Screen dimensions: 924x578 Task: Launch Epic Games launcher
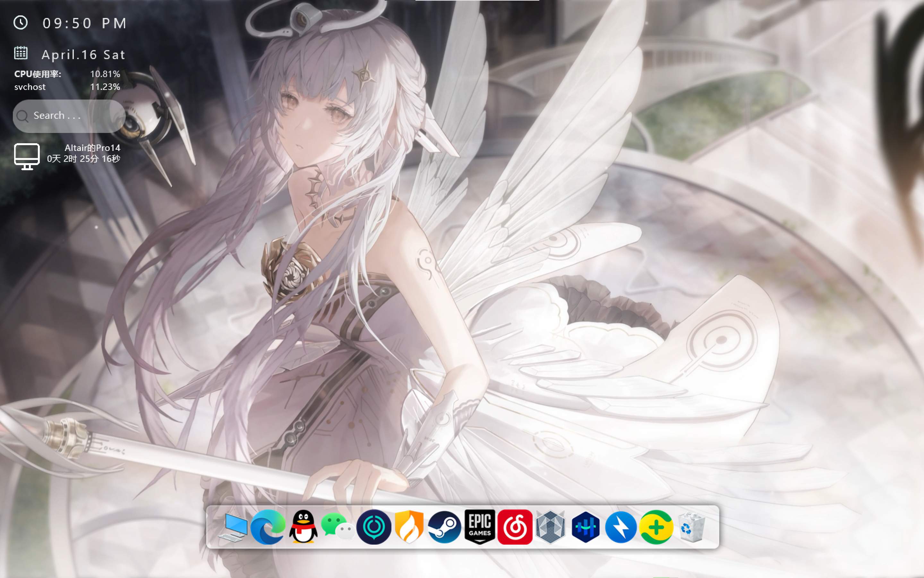[480, 527]
